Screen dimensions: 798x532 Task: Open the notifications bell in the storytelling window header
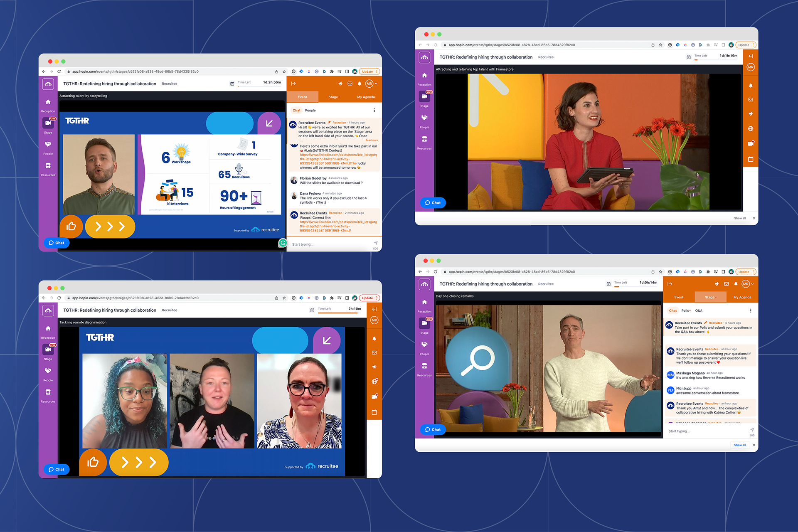[360, 84]
